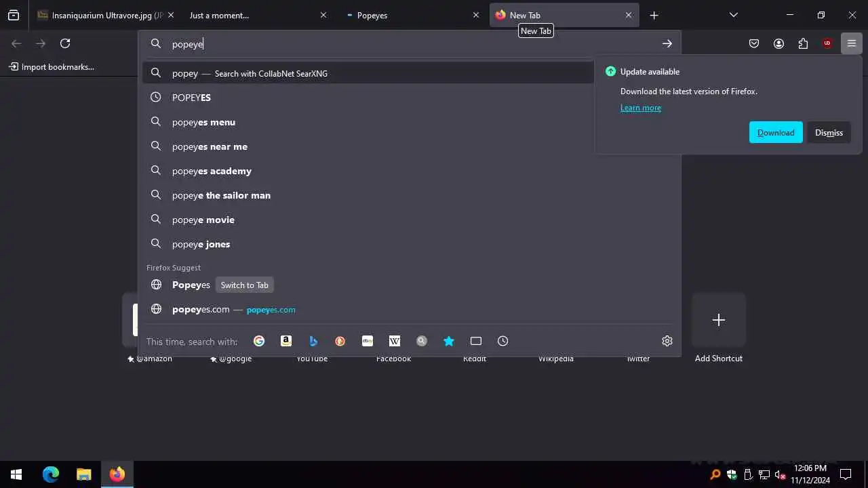Search bookmarks using the blue star icon
This screenshot has width=868, height=488.
449,341
